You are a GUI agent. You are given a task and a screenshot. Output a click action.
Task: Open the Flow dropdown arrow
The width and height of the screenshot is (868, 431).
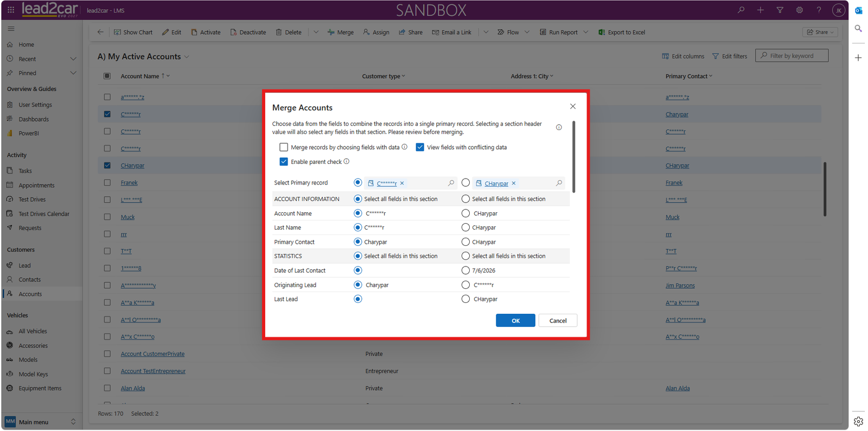tap(527, 32)
